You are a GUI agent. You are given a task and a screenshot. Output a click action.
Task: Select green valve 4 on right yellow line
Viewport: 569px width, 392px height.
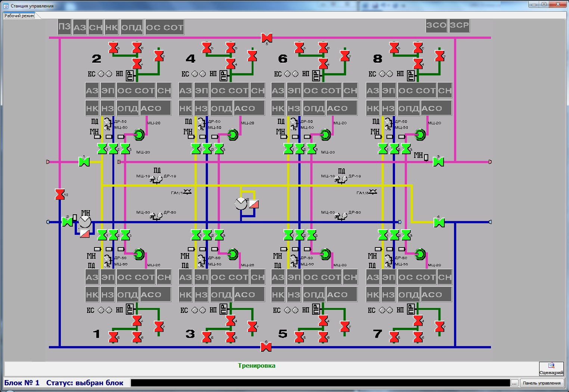[439, 223]
